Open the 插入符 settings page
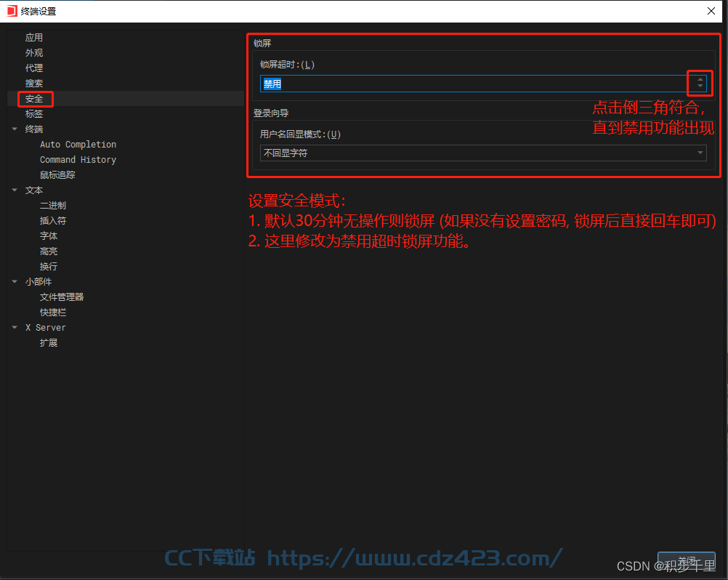This screenshot has height=580, width=728. coord(52,220)
